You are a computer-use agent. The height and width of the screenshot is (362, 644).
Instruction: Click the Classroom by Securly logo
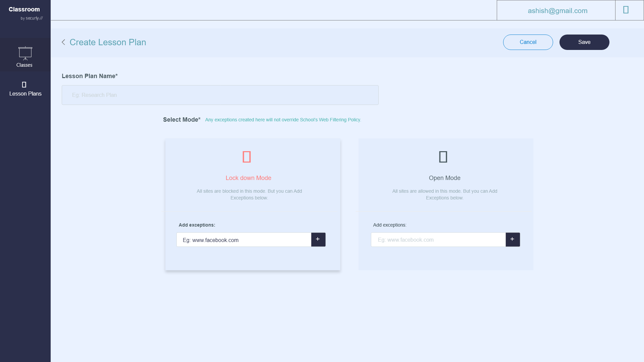pos(25,13)
